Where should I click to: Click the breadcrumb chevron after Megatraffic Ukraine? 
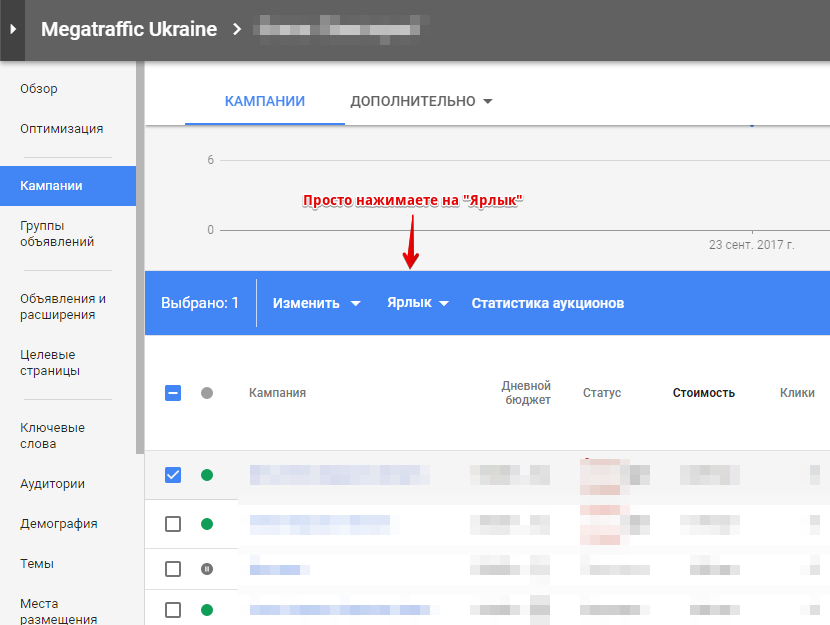coord(237,29)
